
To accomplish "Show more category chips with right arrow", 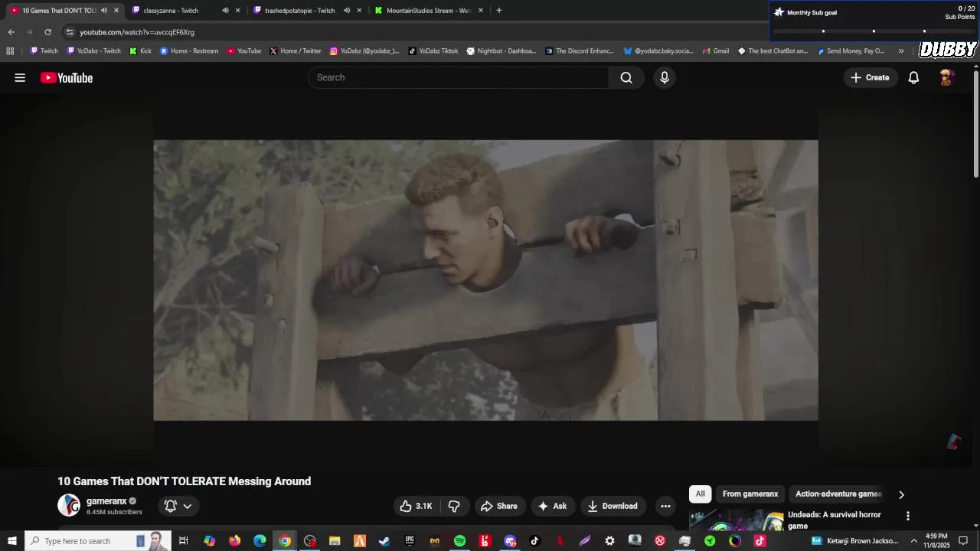I will click(x=901, y=494).
